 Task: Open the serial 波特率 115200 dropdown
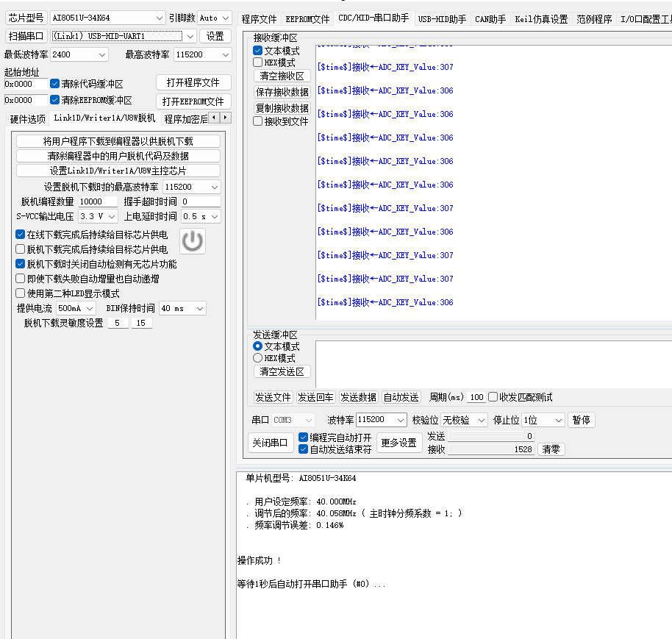point(382,420)
